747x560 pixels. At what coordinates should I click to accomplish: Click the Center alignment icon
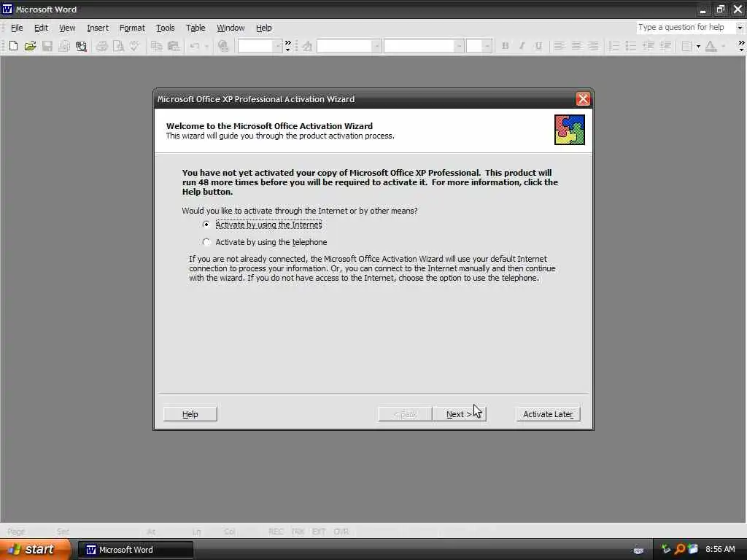tap(576, 46)
